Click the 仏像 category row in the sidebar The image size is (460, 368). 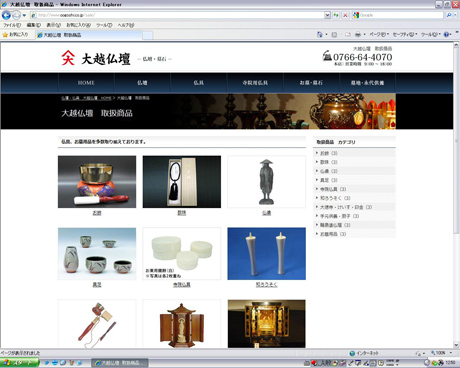[354, 171]
